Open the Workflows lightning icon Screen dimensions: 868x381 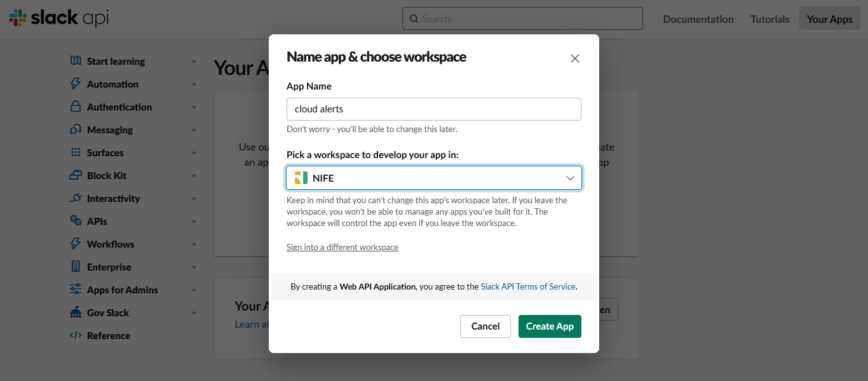click(x=76, y=244)
